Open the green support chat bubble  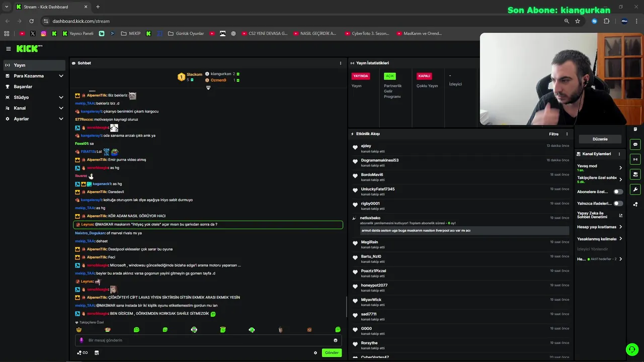point(631,349)
